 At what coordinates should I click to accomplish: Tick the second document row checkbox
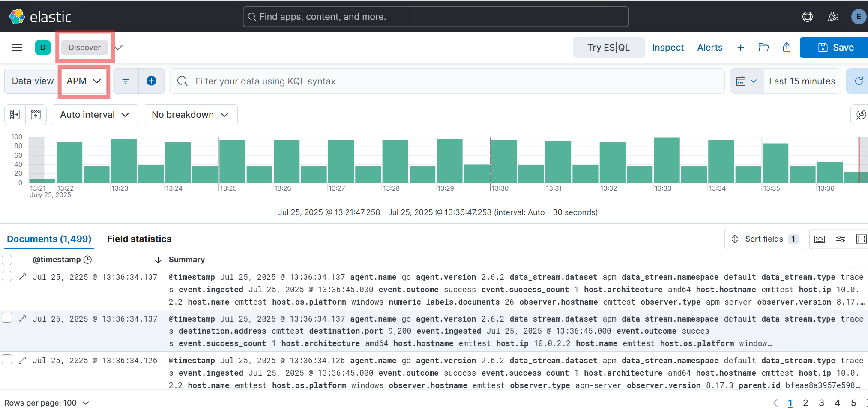tap(7, 318)
